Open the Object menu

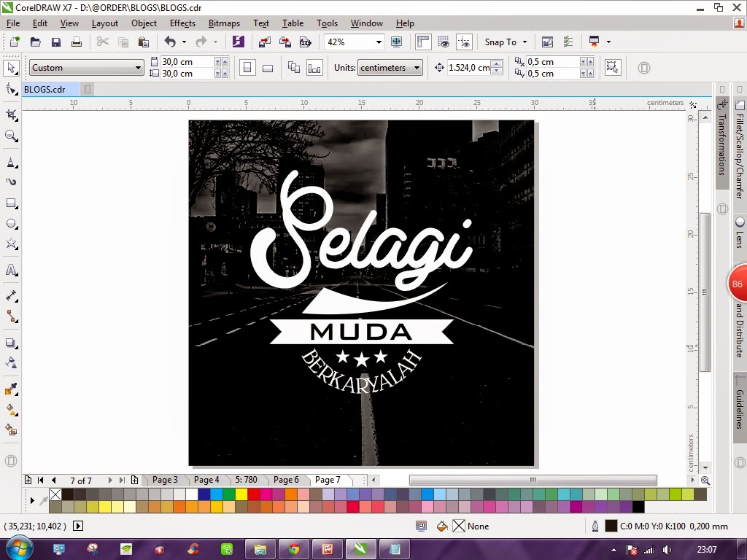144,23
